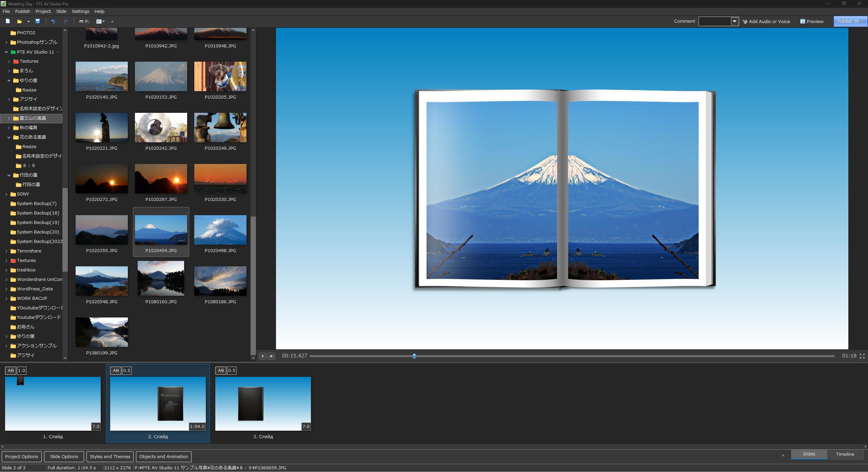Click the New project icon
The height and width of the screenshot is (472, 868).
coord(7,21)
